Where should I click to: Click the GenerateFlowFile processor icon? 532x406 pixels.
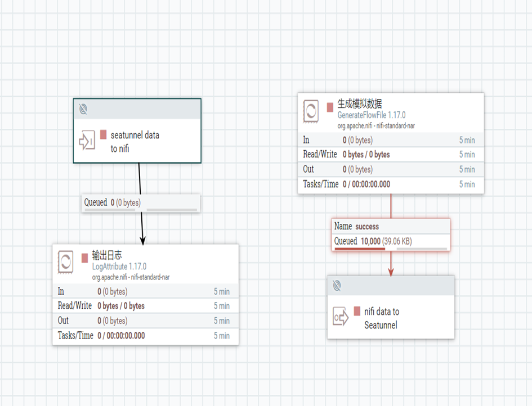click(311, 111)
